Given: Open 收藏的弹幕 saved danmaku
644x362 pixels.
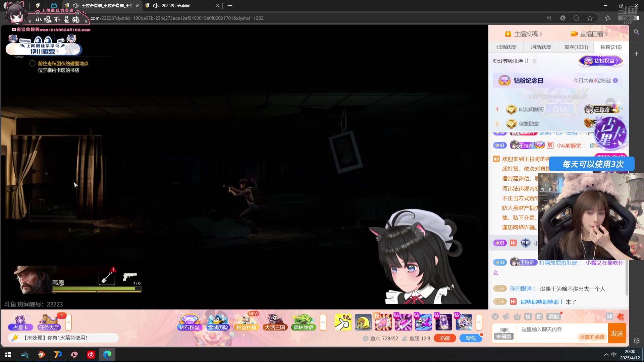Looking at the screenshot, I should (592, 337).
